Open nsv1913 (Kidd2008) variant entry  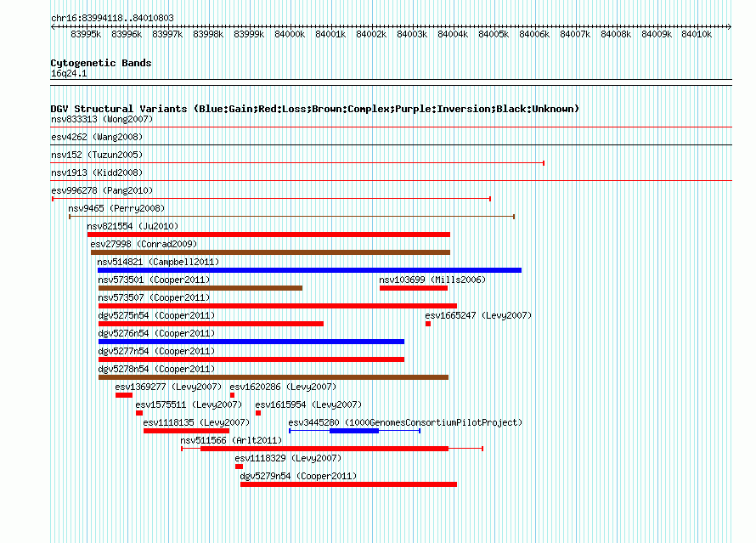coord(97,173)
